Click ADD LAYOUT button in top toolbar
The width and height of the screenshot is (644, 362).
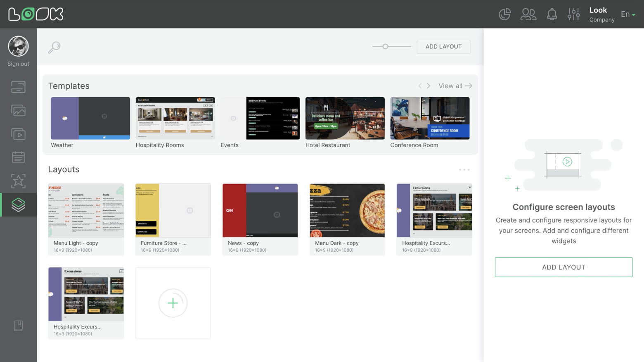pyautogui.click(x=443, y=47)
